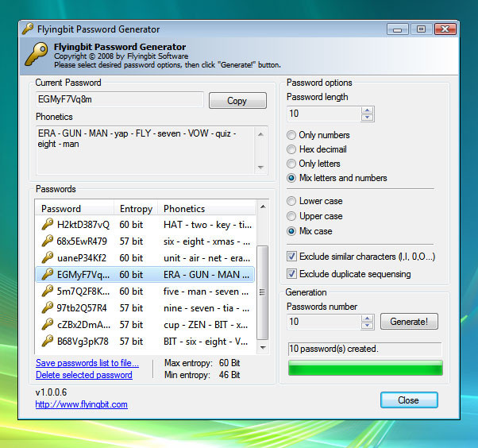The height and width of the screenshot is (448, 478).
Task: Click the key icon beside 68x5EwR479
Action: point(48,241)
